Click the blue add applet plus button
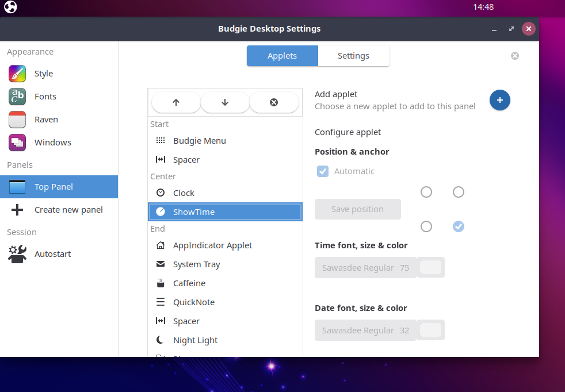The height and width of the screenshot is (392, 565). (x=499, y=100)
